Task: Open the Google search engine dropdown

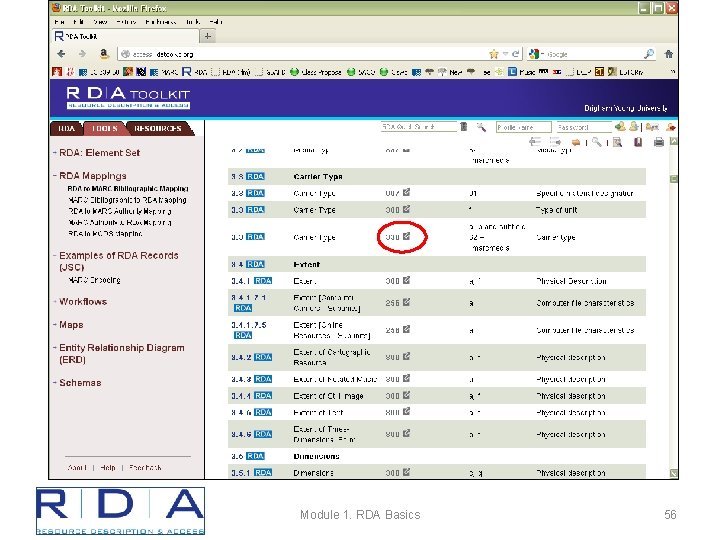Action: tap(542, 54)
